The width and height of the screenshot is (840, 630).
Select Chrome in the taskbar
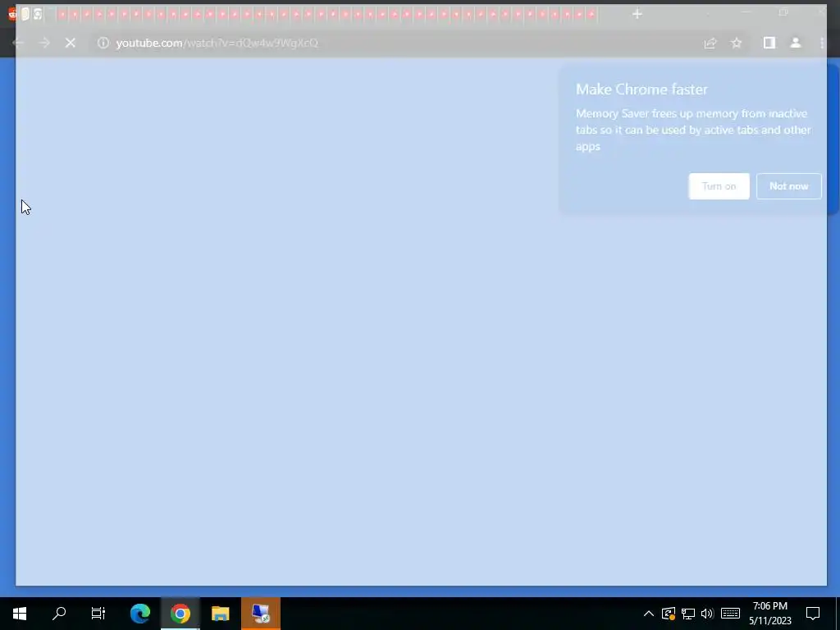point(180,614)
